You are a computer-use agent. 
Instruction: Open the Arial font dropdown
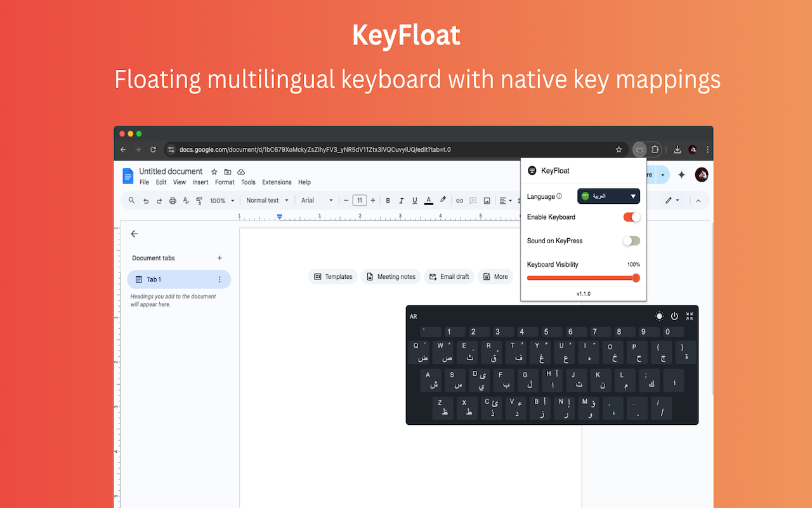click(x=317, y=201)
